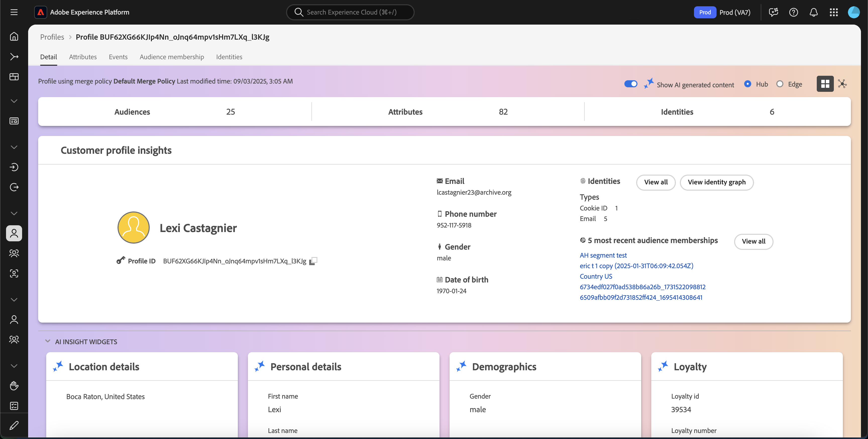Select the Hub radio button

tap(747, 84)
